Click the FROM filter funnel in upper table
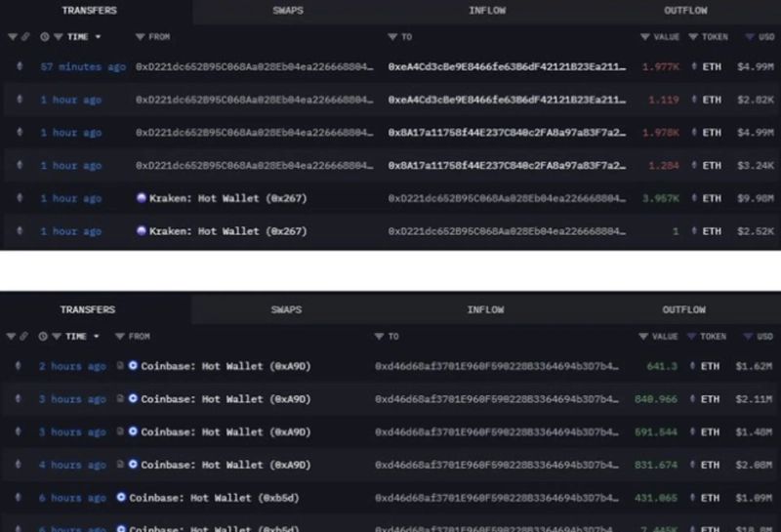The width and height of the screenshot is (781, 532). click(141, 36)
